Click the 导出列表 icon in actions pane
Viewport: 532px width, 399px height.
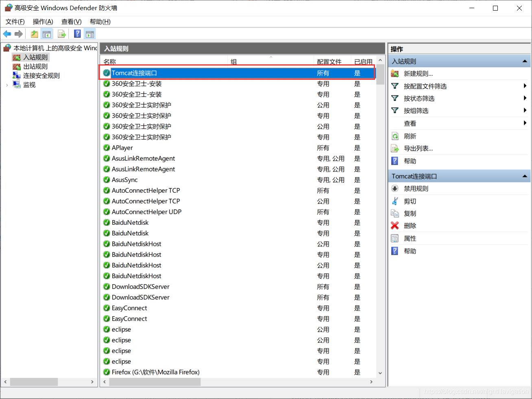click(x=395, y=148)
